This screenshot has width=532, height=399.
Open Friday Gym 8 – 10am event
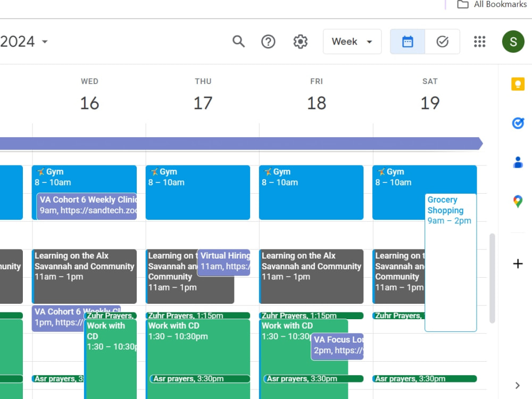(x=311, y=193)
